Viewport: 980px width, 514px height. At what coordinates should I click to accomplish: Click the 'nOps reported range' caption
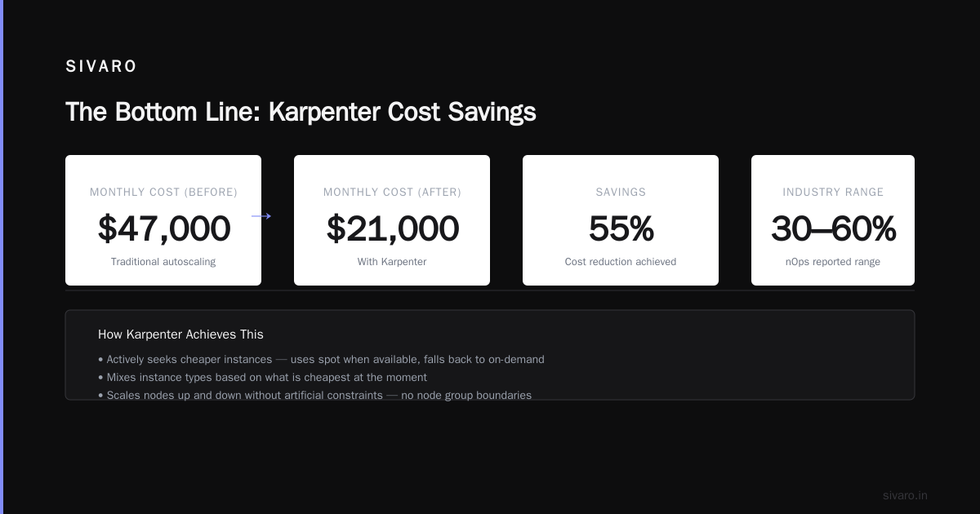(x=833, y=262)
